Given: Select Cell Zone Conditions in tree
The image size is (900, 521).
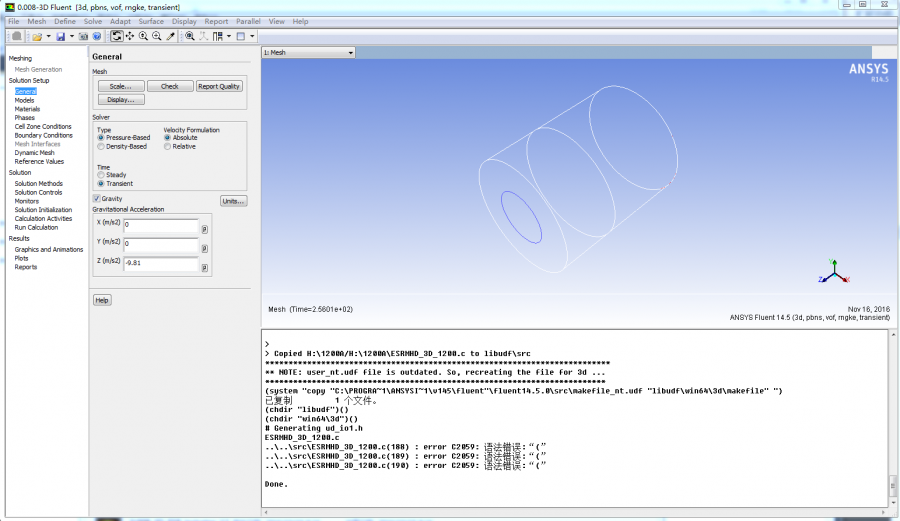Looking at the screenshot, I should [43, 127].
